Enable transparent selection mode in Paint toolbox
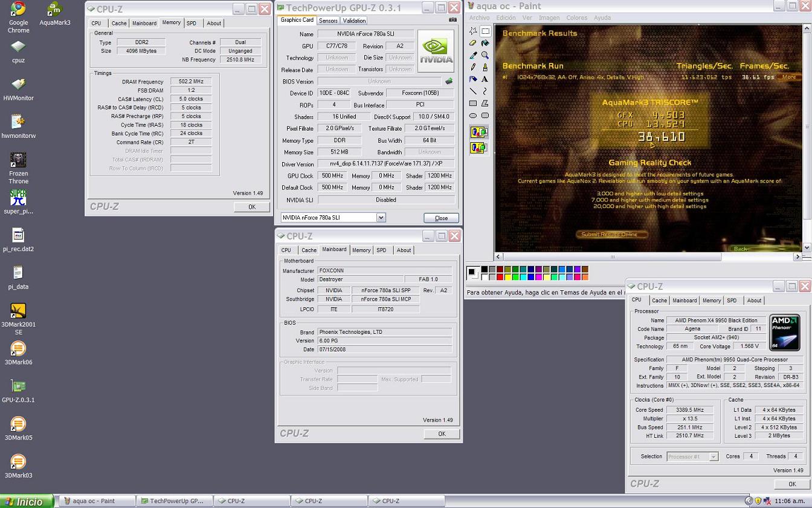812x508 pixels. coord(478,147)
